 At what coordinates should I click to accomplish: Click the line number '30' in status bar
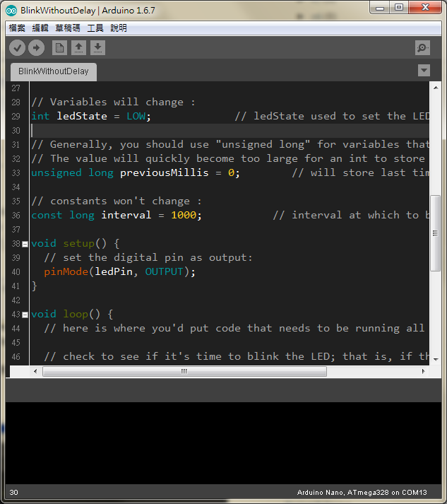[x=14, y=492]
